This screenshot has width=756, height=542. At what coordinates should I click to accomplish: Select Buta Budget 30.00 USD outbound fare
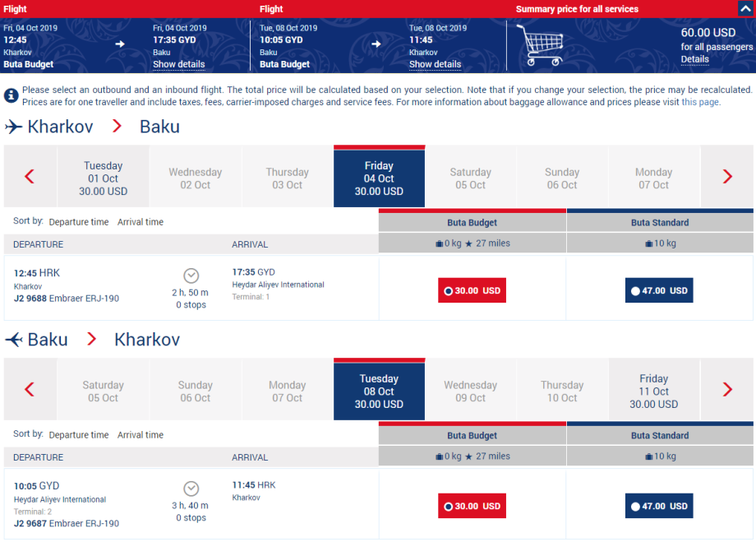[472, 290]
